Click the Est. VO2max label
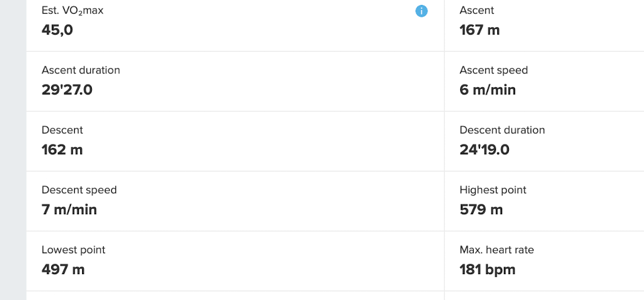Viewport: 644px width, 300px height. pyautogui.click(x=72, y=10)
